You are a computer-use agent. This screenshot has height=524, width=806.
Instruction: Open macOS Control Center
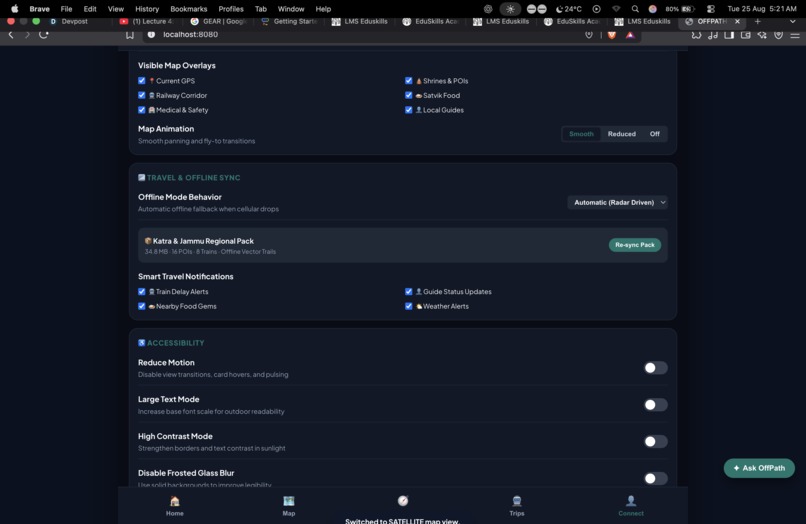(x=711, y=9)
